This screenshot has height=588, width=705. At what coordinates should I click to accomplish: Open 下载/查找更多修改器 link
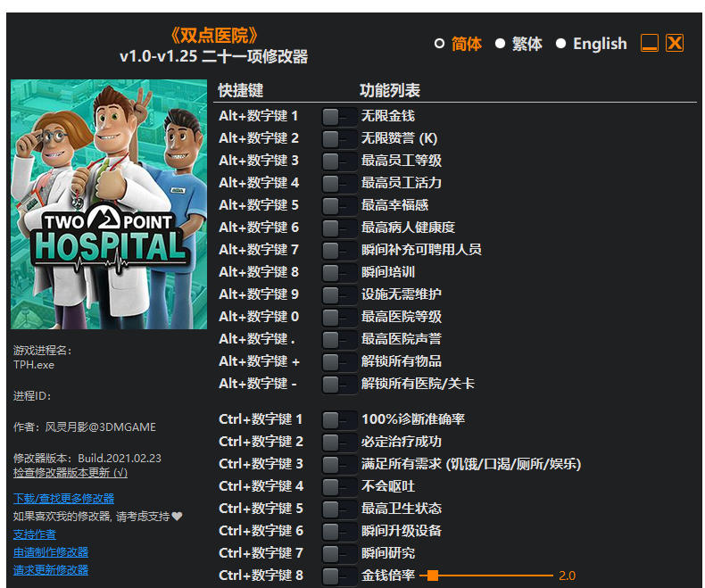64,499
